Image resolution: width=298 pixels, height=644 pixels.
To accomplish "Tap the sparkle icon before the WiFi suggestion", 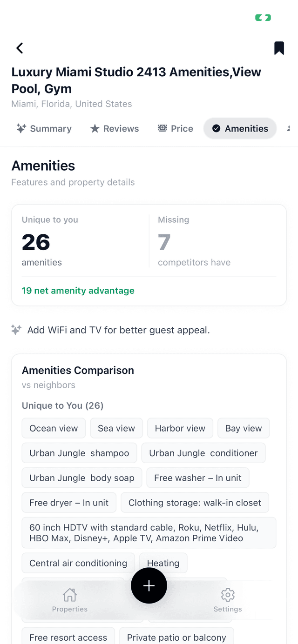I will pos(16,330).
